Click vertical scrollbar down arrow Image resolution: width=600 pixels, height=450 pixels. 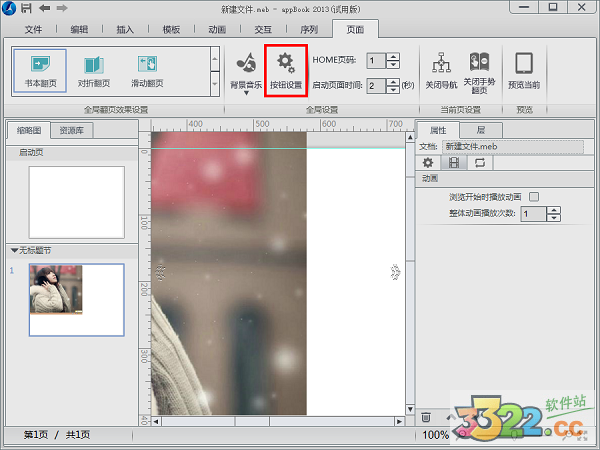(410, 409)
